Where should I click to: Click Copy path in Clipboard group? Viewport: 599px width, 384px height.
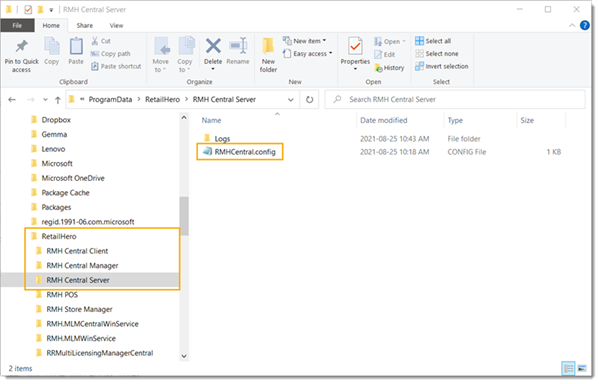click(111, 53)
